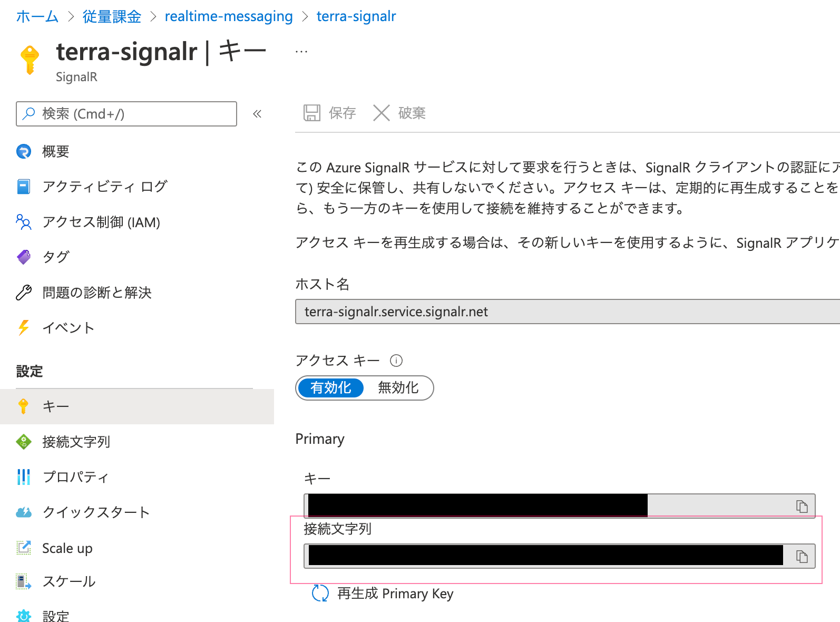
Task: Open 概要 from the sidebar
Action: point(55,152)
